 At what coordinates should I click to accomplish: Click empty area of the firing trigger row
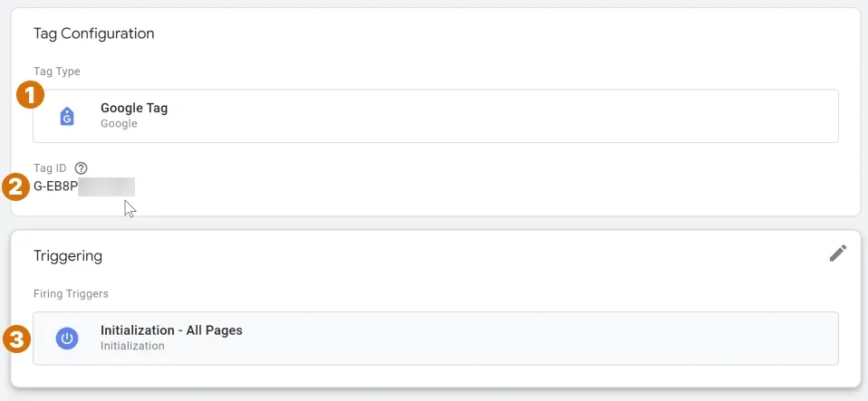pyautogui.click(x=526, y=339)
